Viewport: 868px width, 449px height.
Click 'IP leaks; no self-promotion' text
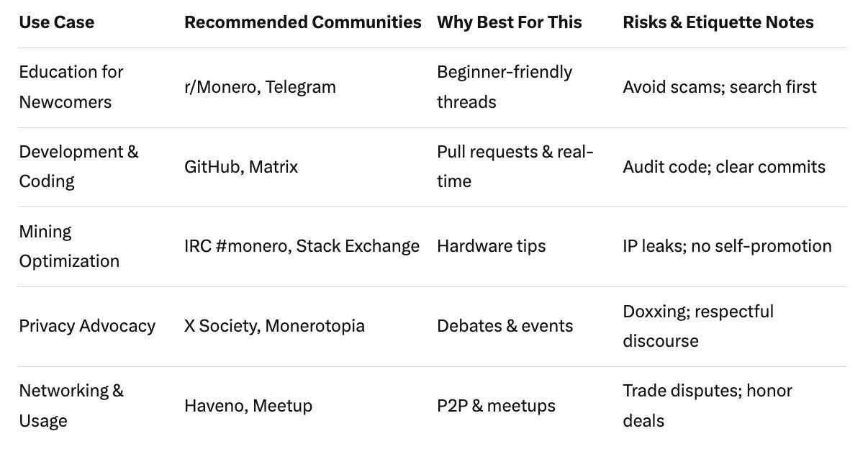coord(727,246)
